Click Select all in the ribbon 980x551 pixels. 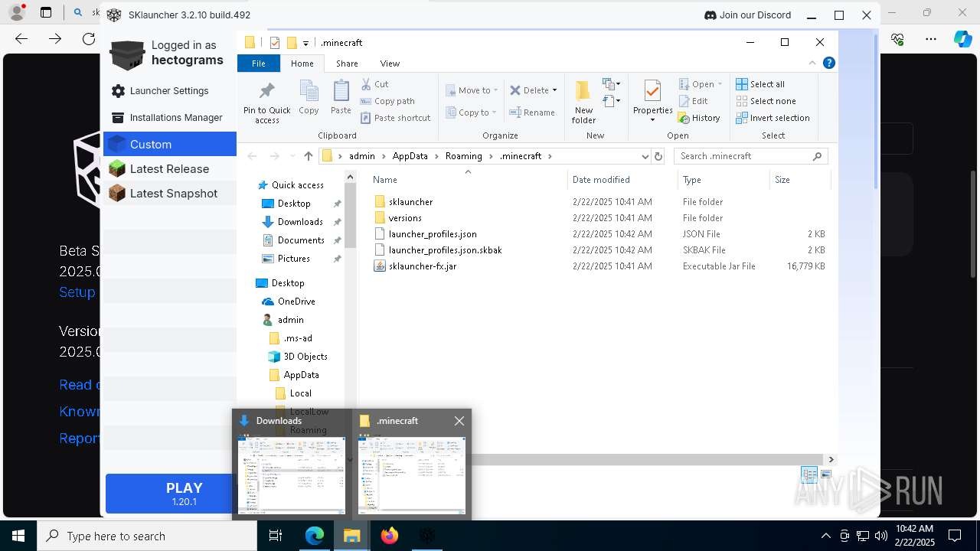pos(760,84)
